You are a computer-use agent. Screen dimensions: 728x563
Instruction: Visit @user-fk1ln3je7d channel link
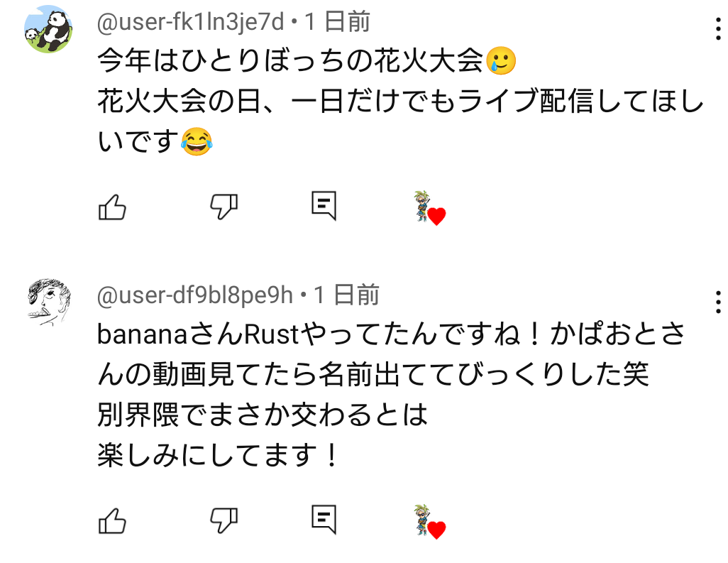[x=190, y=22]
